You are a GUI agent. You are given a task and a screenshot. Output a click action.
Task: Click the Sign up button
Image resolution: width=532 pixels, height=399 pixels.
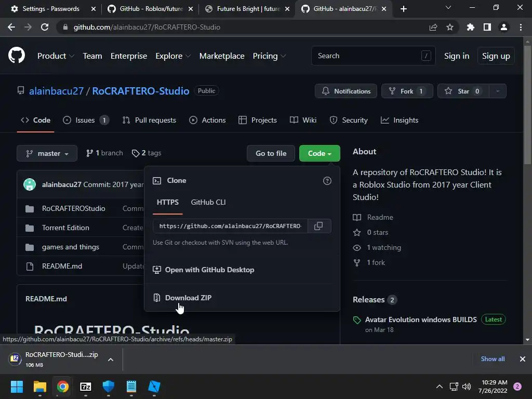[496, 56]
